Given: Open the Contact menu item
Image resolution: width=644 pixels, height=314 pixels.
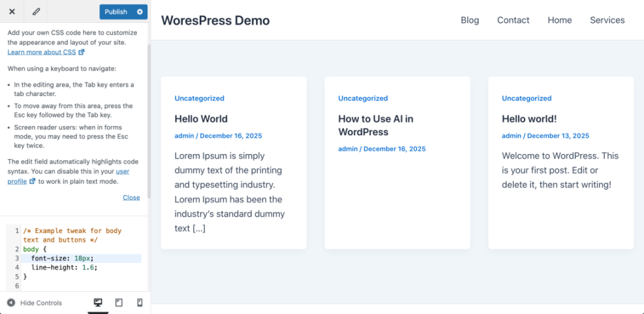Looking at the screenshot, I should click(514, 20).
